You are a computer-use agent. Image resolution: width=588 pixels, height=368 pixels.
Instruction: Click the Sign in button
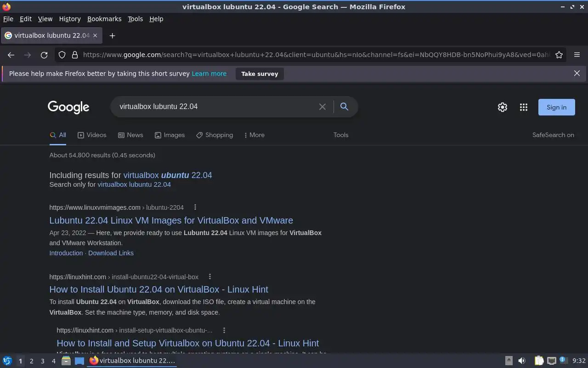click(x=556, y=107)
